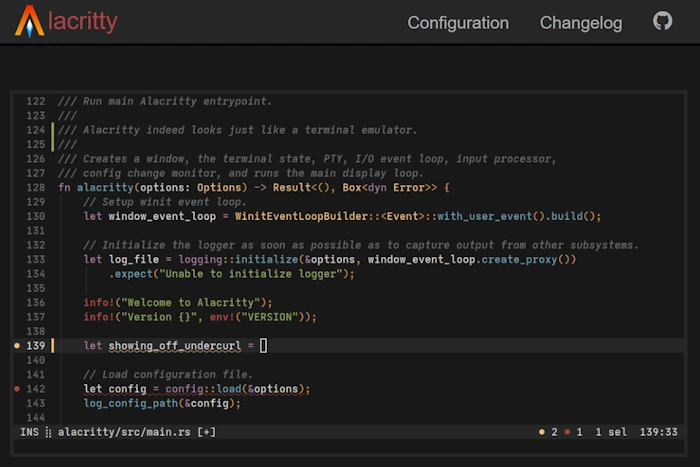
Task: Click the block cursor on line 139
Action: click(x=263, y=346)
